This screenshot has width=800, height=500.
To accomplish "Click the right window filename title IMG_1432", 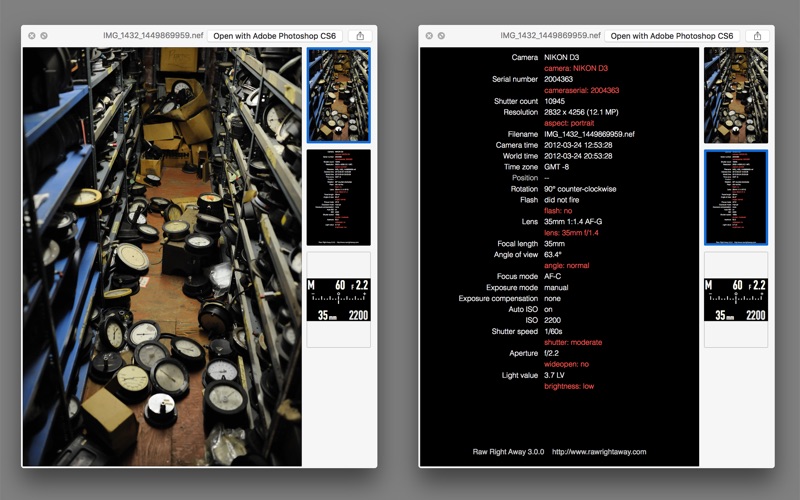I will 551,35.
